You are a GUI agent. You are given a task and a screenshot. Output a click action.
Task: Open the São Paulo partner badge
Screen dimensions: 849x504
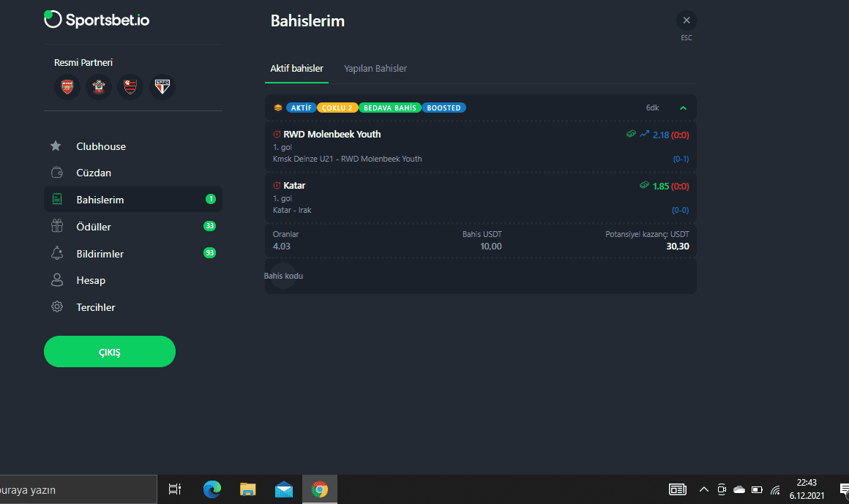[x=162, y=86]
